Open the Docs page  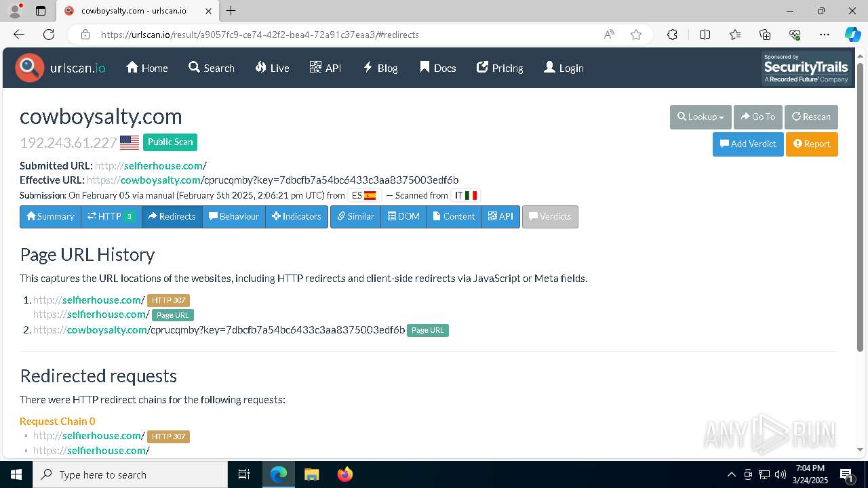[x=438, y=68]
